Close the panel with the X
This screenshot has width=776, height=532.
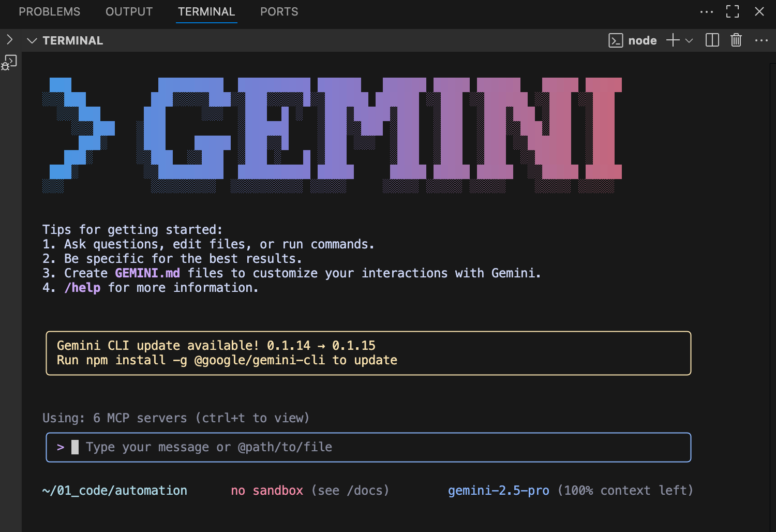759,11
